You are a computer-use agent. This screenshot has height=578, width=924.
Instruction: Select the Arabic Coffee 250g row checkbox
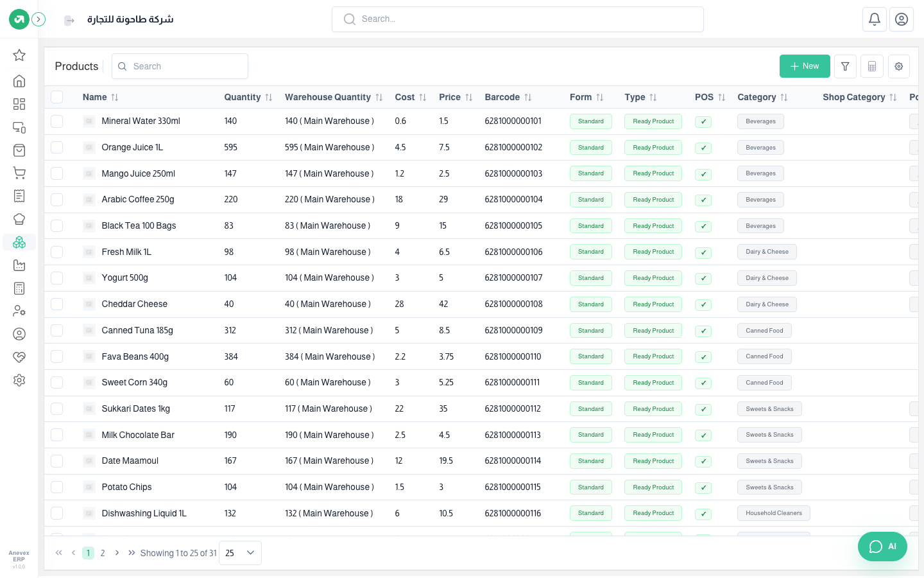click(57, 200)
